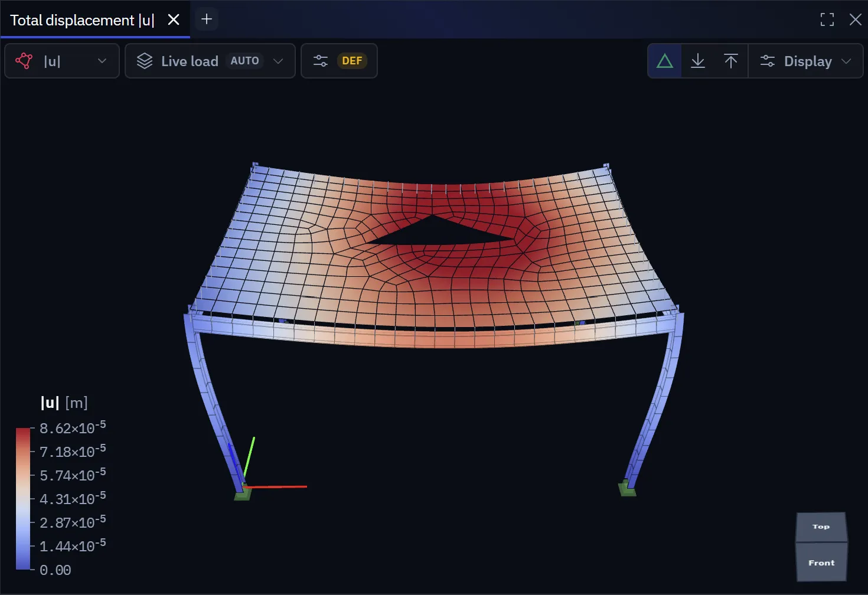The height and width of the screenshot is (595, 868).
Task: Click legend minimum value 0.00
Action: 56,570
